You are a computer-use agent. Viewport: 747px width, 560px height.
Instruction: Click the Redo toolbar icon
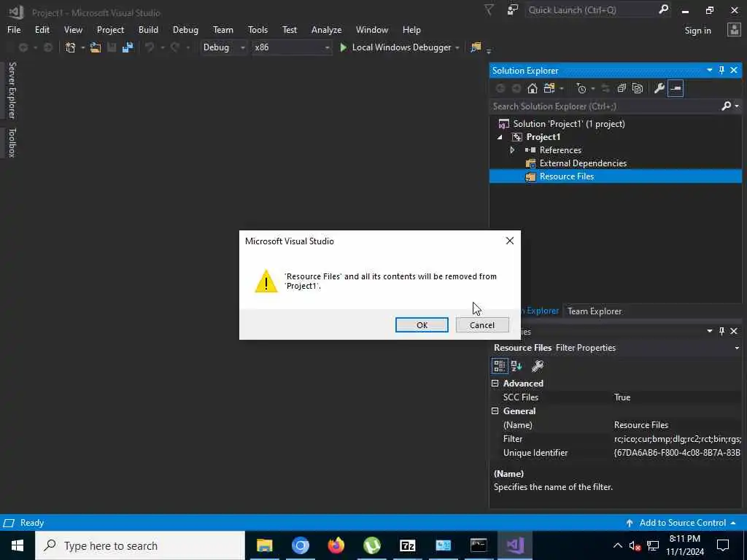coord(175,47)
